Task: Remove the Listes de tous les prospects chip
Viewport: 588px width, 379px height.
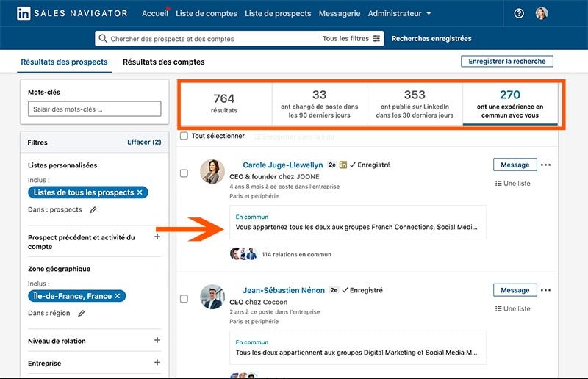Action: point(140,192)
